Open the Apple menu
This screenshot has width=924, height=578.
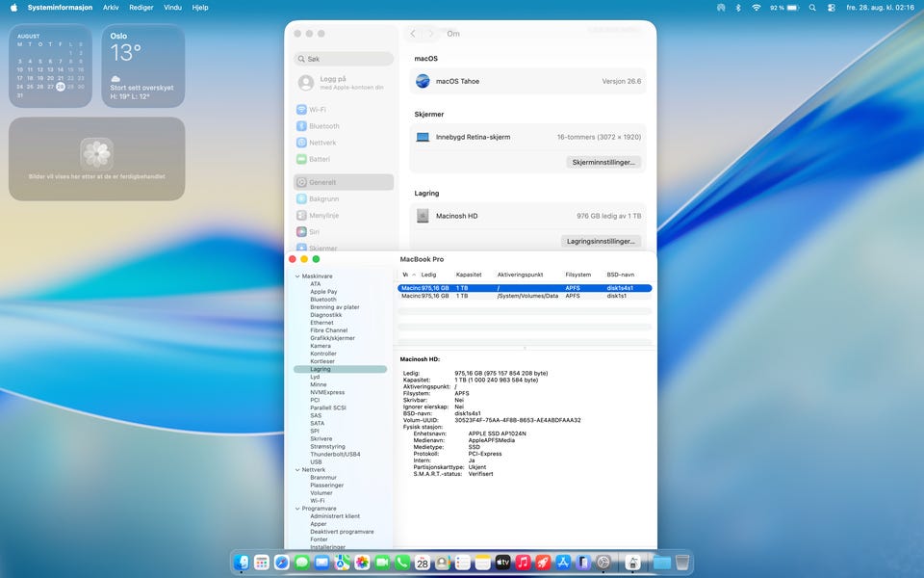[13, 8]
